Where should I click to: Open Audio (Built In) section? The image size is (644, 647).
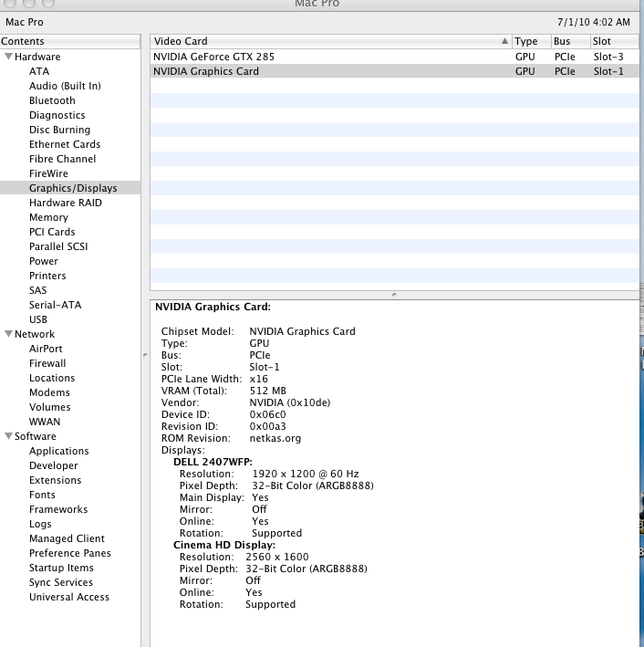click(x=65, y=86)
